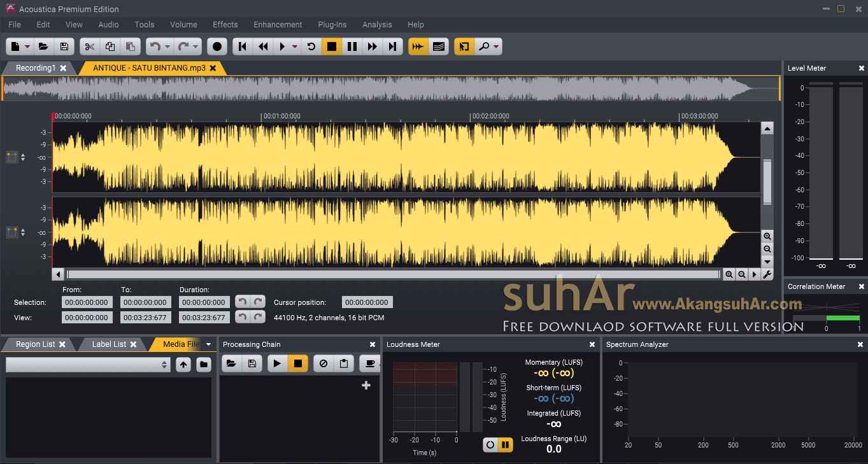Zoom in vertically on the waveform
868x464 pixels.
(x=767, y=236)
